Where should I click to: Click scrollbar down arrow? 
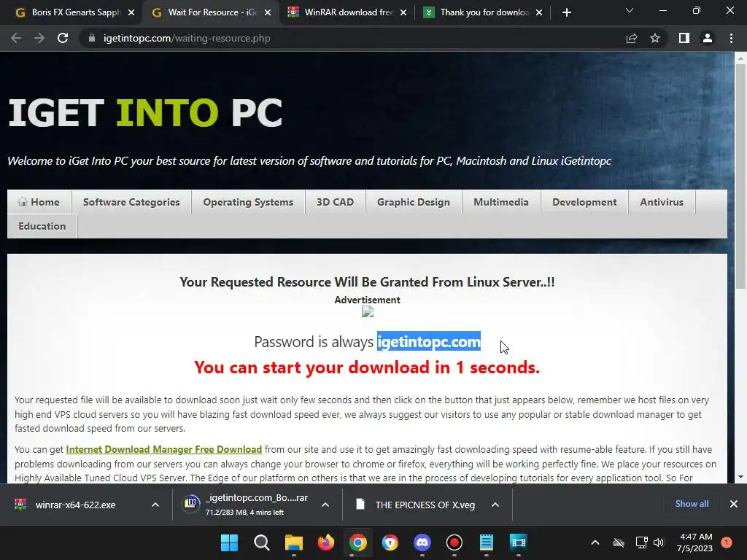(740, 477)
